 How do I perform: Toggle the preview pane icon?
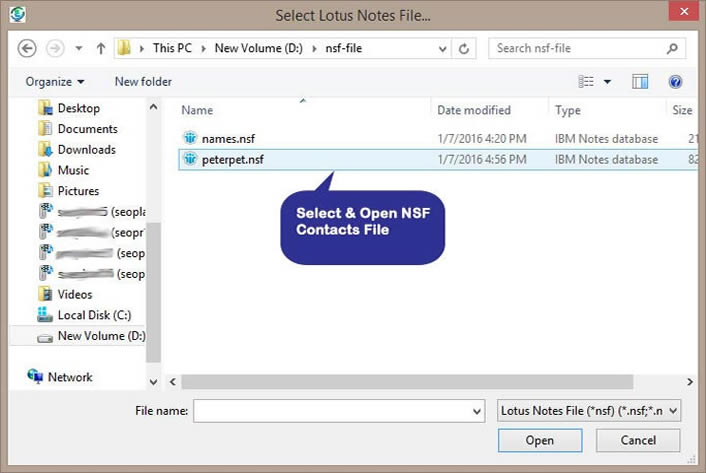640,81
